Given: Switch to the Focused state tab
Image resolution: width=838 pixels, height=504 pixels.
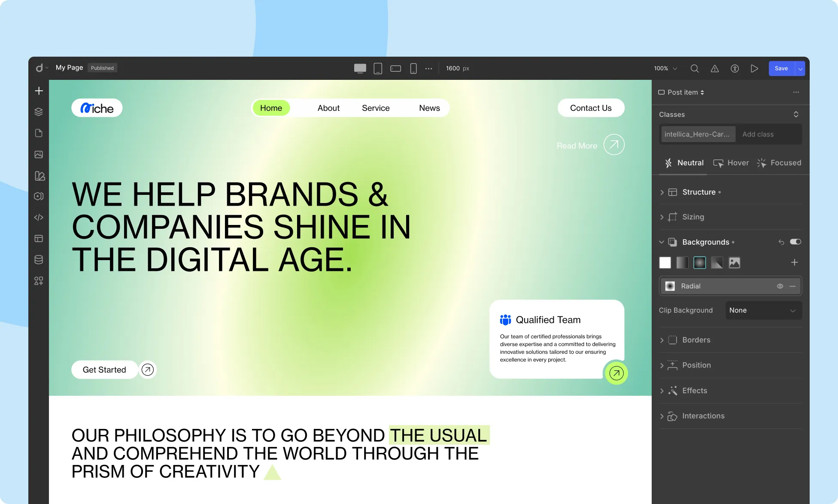Looking at the screenshot, I should pos(779,163).
